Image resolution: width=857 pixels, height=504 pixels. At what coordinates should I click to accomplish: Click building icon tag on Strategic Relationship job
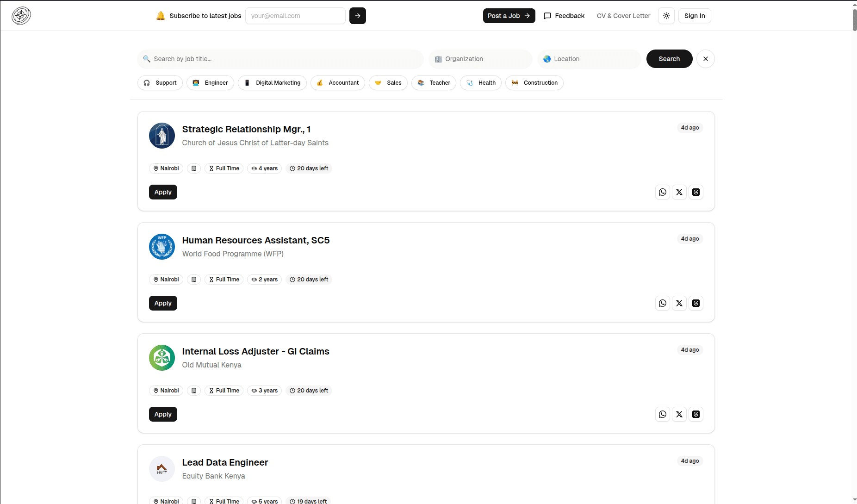tap(194, 168)
